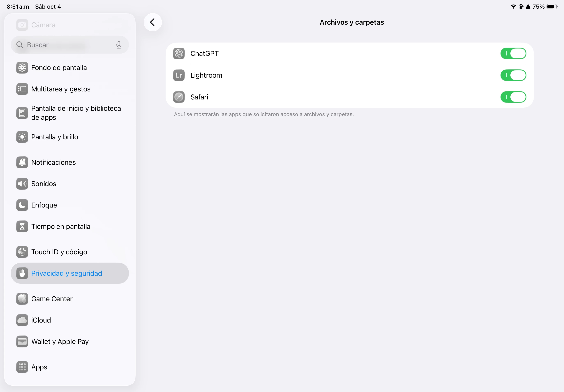Screen dimensions: 564x392
Task: Open Wallet y Apple Pay
Action: (60, 342)
